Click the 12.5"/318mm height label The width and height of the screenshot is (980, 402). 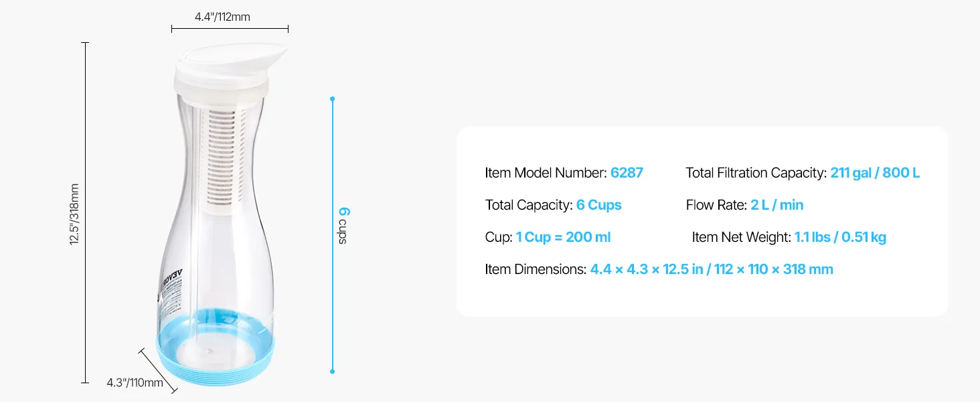(75, 214)
